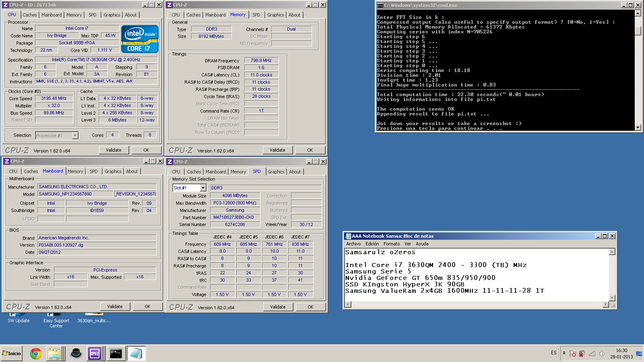Viewport: 644px width, 362px height.
Task: Click the black sphere app icon in taskbar
Action: tap(76, 354)
